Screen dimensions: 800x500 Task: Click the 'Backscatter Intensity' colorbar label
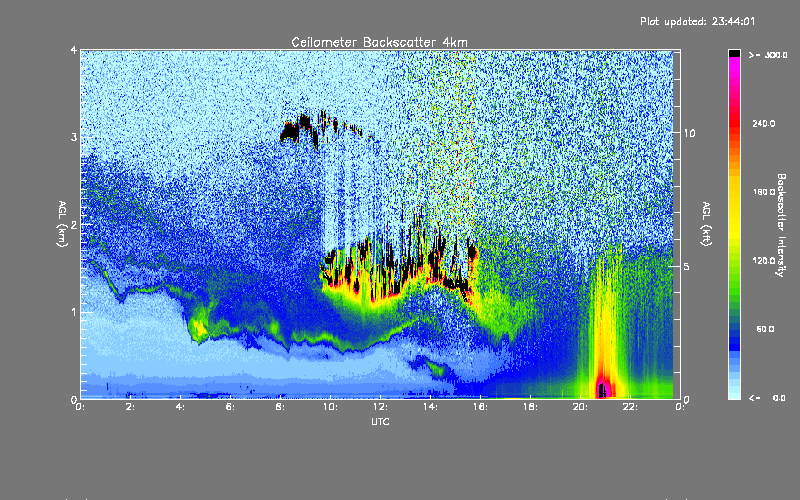(781, 225)
